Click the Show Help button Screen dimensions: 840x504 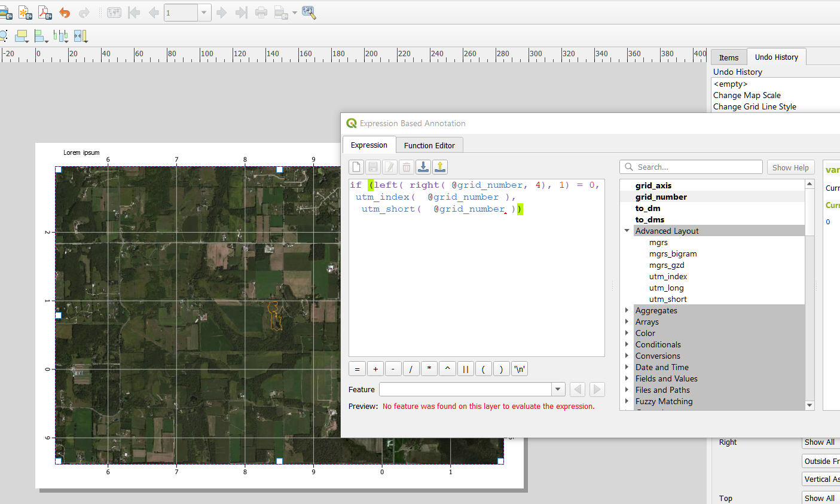(x=790, y=167)
